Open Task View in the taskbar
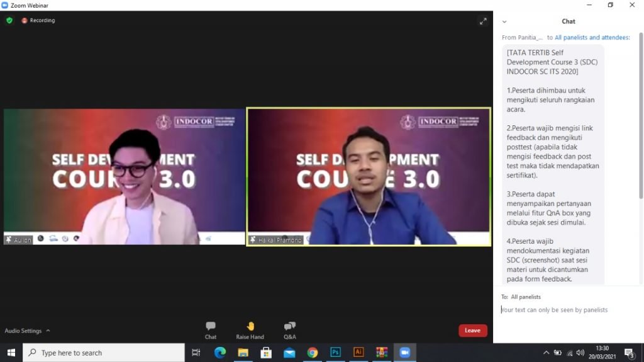The height and width of the screenshot is (362, 644). click(x=196, y=353)
